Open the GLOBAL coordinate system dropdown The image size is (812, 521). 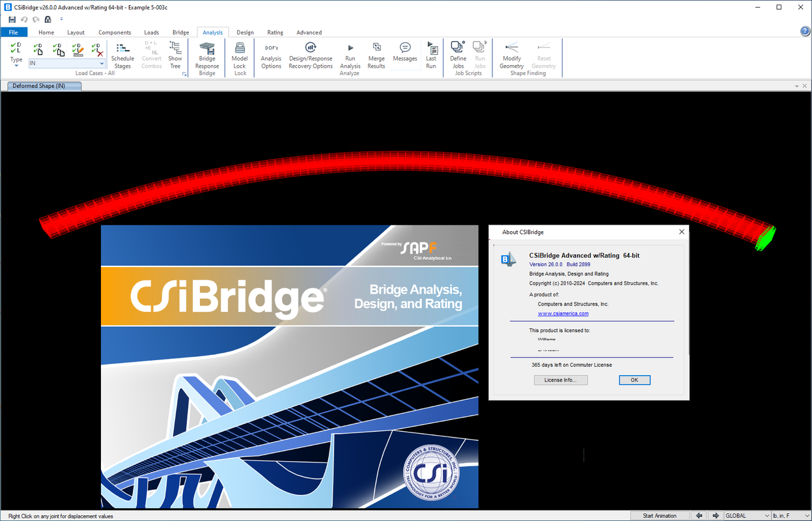click(x=747, y=516)
